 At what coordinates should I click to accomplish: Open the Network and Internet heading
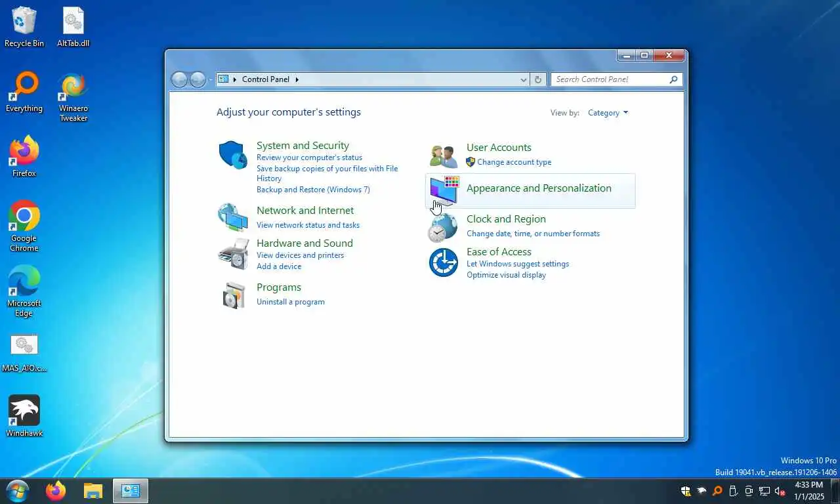pyautogui.click(x=305, y=211)
